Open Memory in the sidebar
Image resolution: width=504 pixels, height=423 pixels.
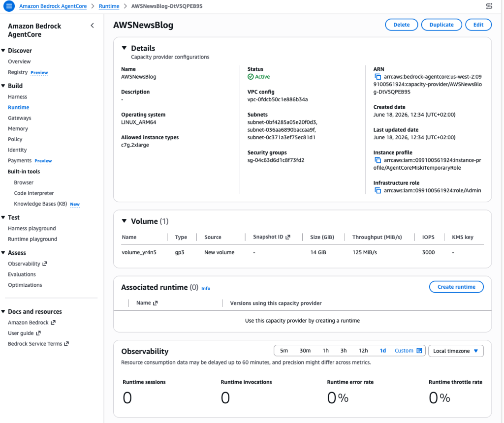(18, 128)
